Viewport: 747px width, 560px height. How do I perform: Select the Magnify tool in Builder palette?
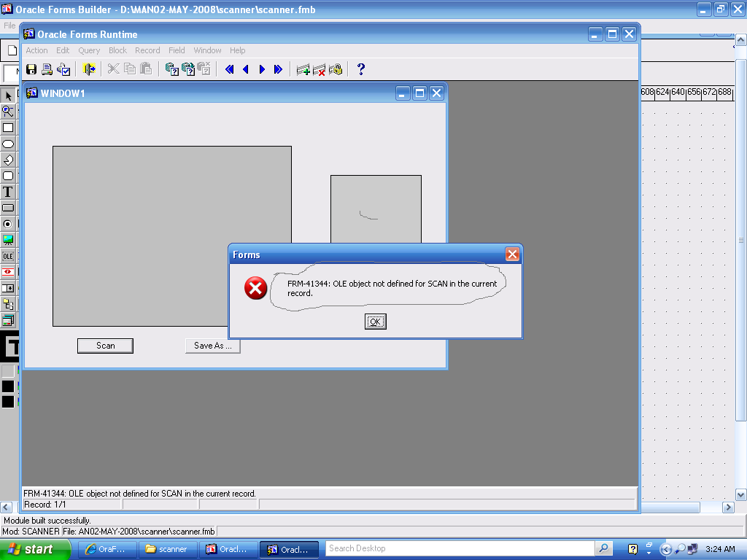[x=8, y=112]
